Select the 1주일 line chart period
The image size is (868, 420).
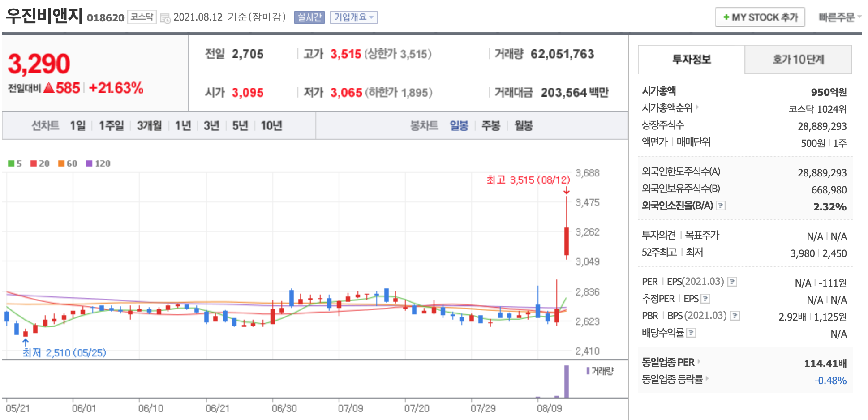(111, 126)
